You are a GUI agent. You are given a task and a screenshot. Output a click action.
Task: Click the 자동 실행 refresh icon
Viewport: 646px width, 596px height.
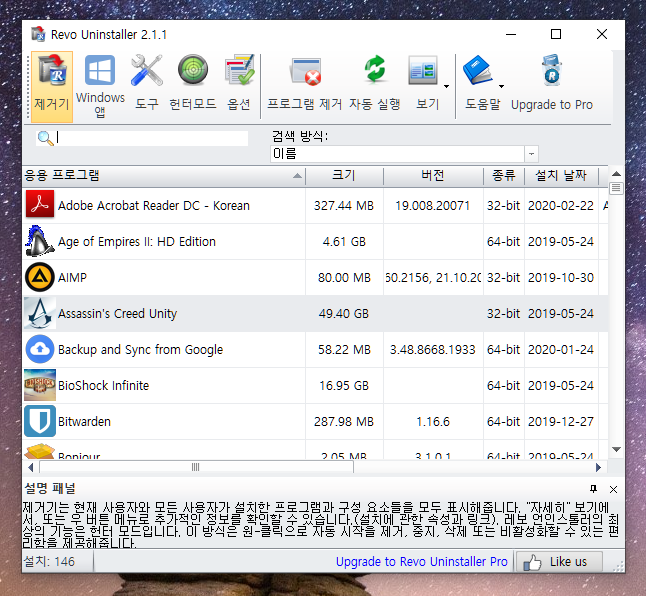click(x=374, y=69)
